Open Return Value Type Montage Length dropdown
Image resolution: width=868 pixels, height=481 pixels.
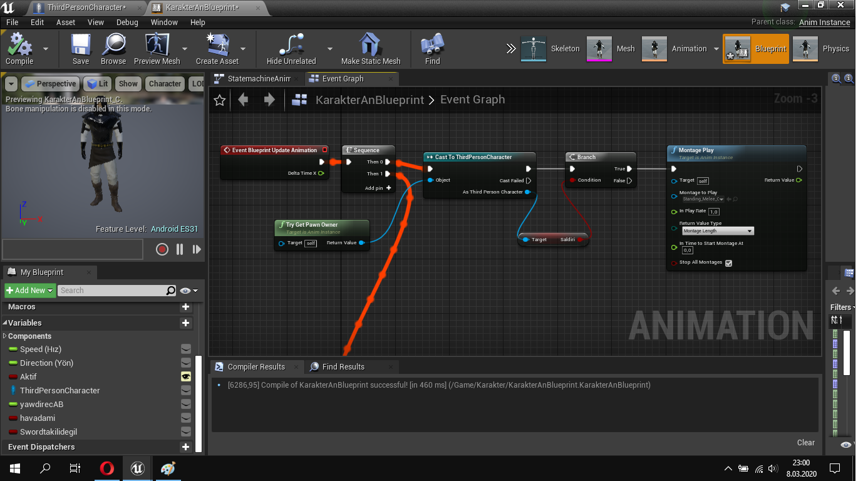pyautogui.click(x=717, y=231)
